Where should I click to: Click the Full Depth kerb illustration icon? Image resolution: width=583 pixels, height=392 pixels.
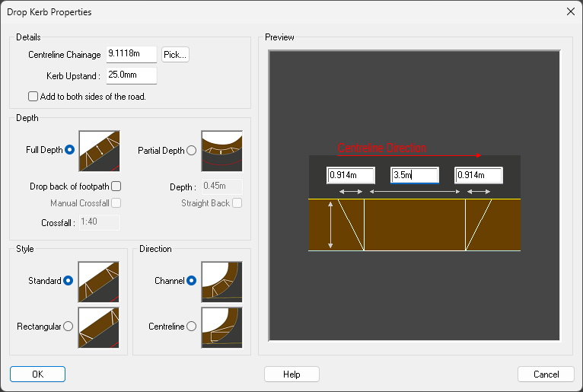point(99,150)
